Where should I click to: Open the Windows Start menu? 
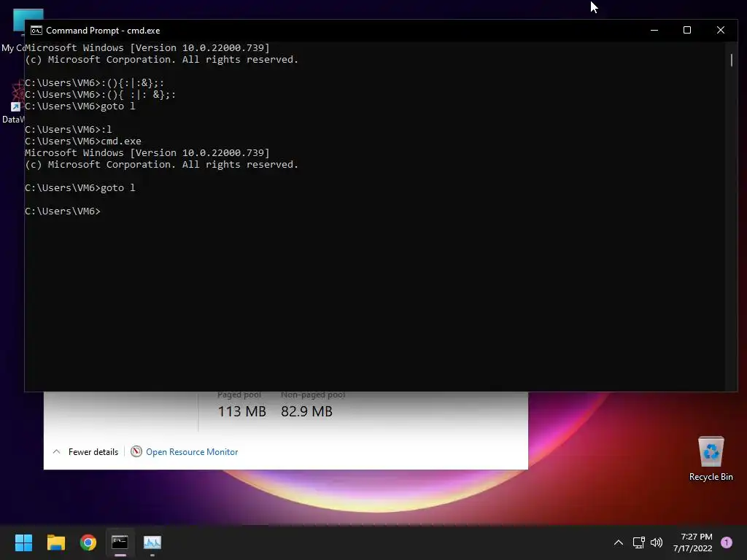(23, 542)
